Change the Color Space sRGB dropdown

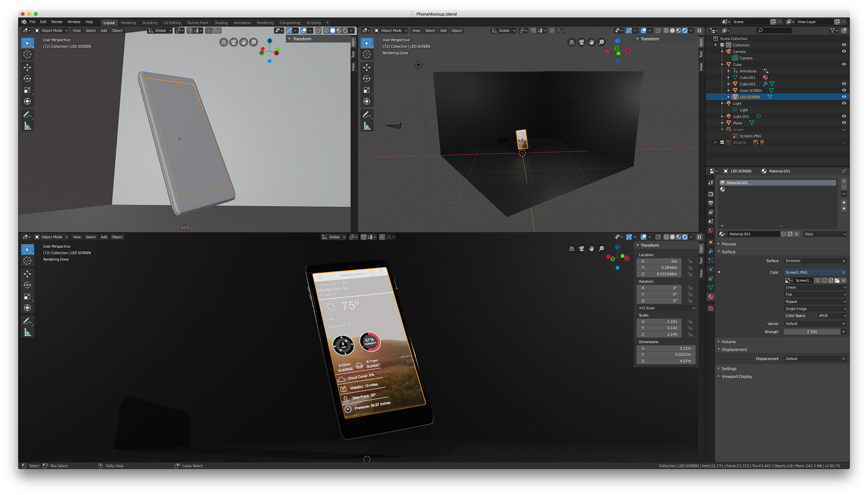click(831, 315)
